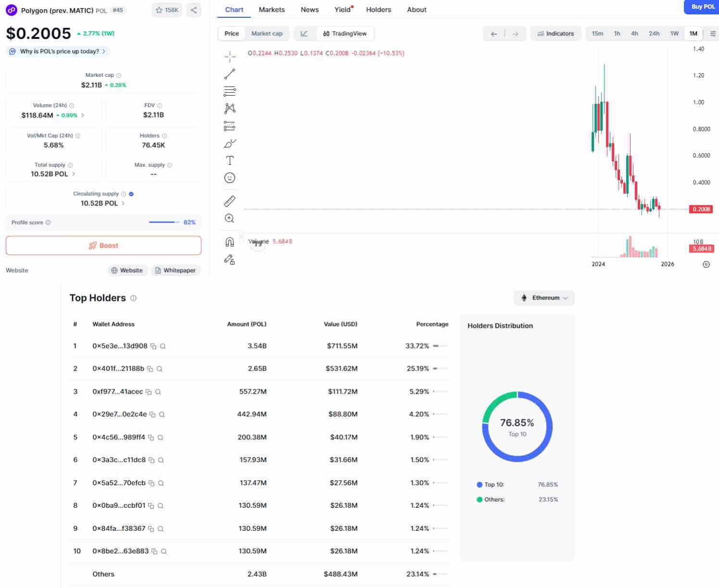Select the text annotation tool
The width and height of the screenshot is (719, 588).
coord(230,161)
